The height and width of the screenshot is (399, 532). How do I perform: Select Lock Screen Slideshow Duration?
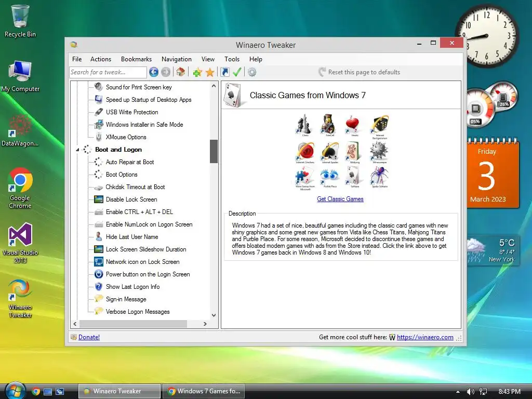[146, 249]
